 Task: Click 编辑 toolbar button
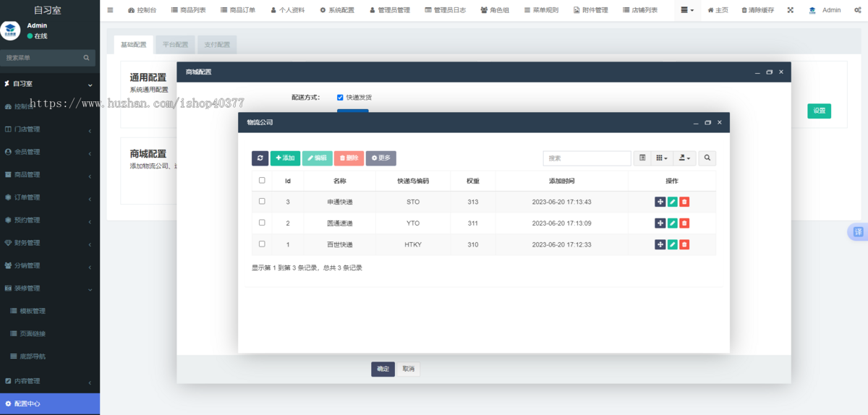tap(317, 158)
